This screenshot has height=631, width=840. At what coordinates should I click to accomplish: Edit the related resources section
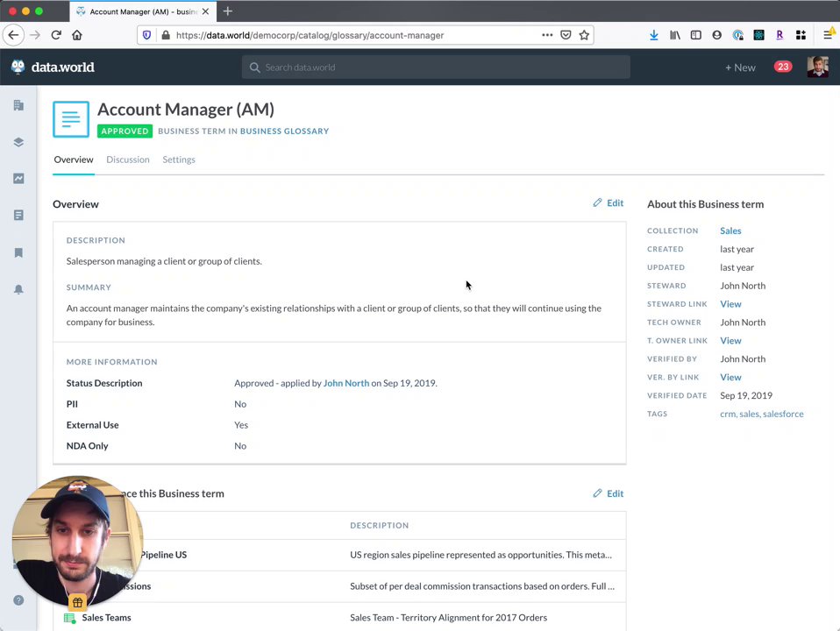(609, 493)
